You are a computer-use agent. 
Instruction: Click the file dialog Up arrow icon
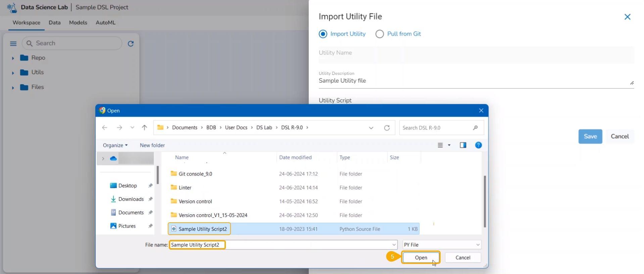(x=144, y=128)
